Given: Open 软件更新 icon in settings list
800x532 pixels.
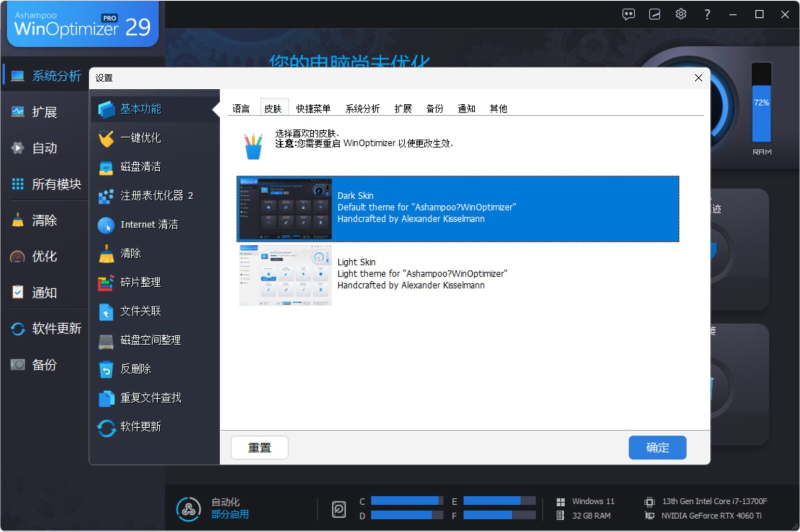Looking at the screenshot, I should click(106, 427).
